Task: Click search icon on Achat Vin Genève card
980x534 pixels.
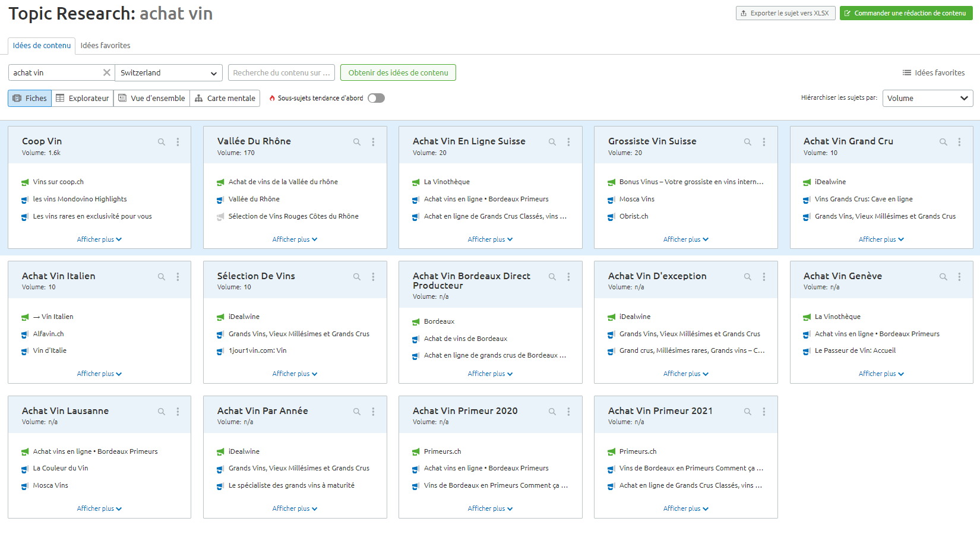Action: tap(943, 277)
